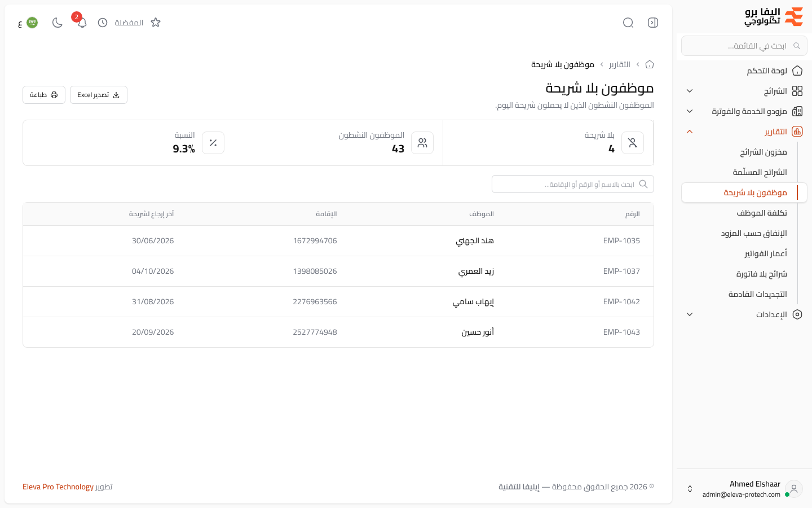
Task: Select row EMP-1043
Action: 338,332
